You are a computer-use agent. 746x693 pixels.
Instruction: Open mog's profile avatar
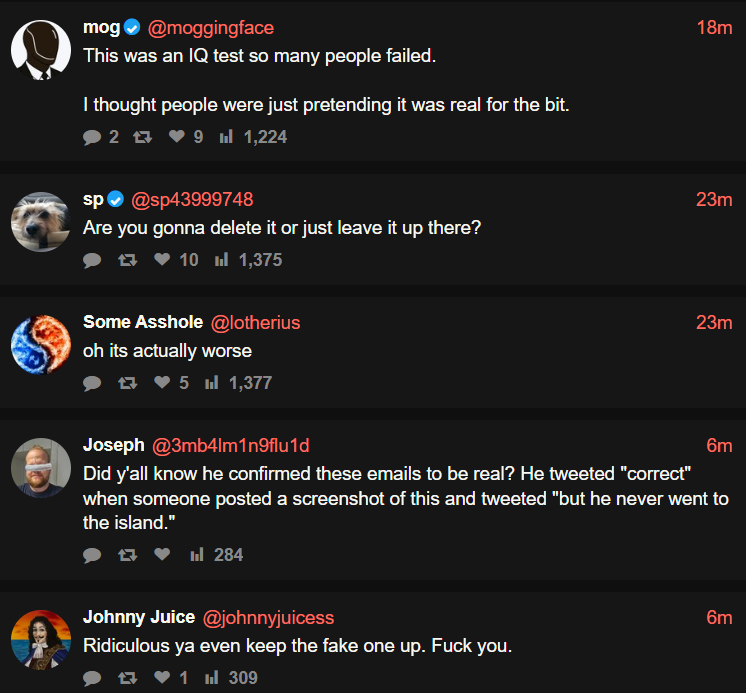point(41,48)
